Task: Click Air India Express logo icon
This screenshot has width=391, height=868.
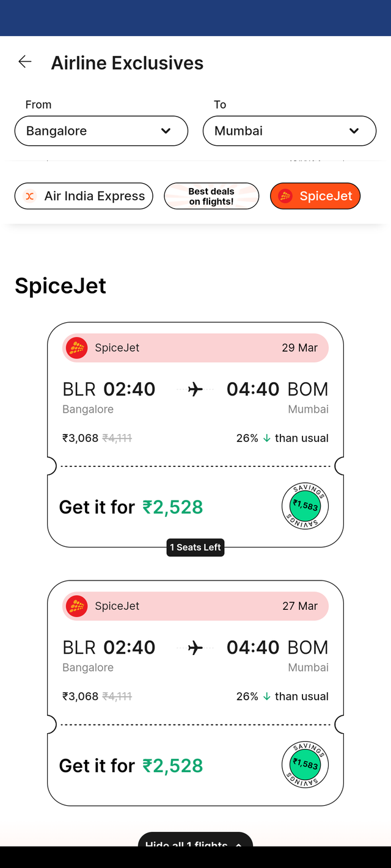Action: pyautogui.click(x=29, y=196)
